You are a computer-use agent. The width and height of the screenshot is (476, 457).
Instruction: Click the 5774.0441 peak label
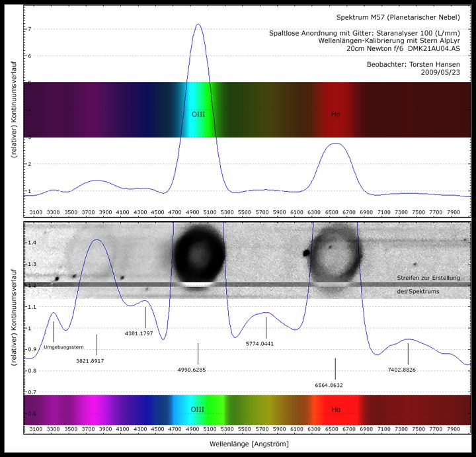[x=260, y=344]
